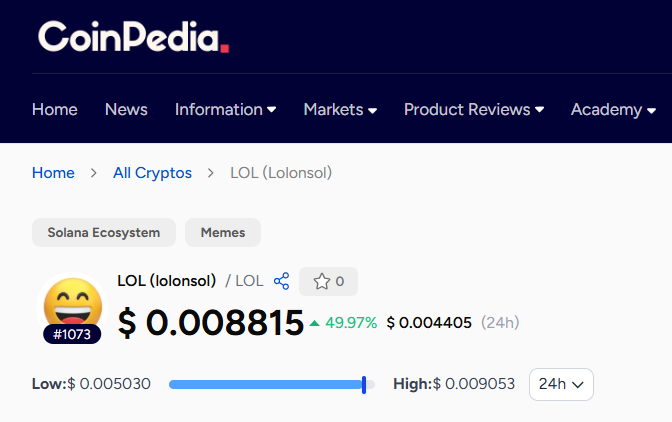
Task: Click the #1073 rank badge
Action: click(x=72, y=334)
